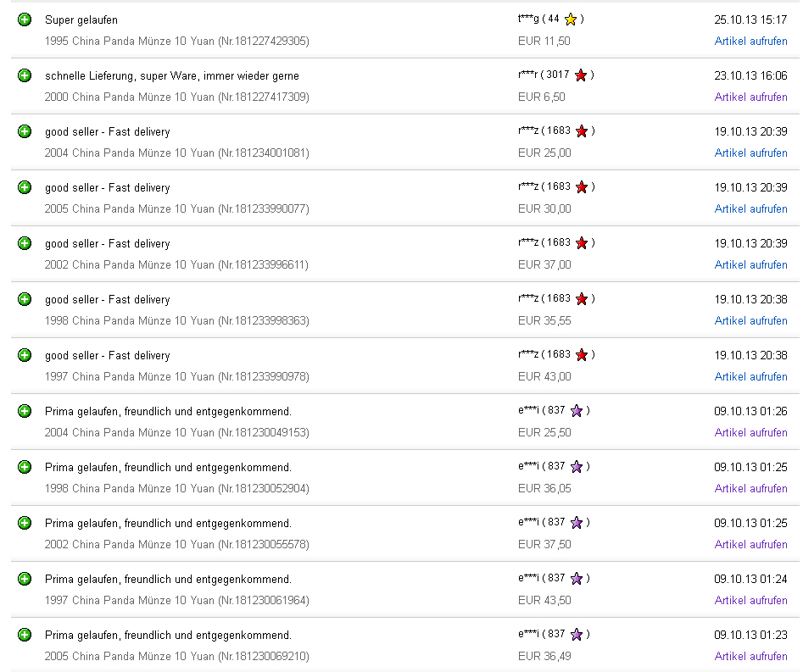Screen dimensions: 803x672
Task: Click the yellow star next to t***g
Action: click(x=571, y=19)
